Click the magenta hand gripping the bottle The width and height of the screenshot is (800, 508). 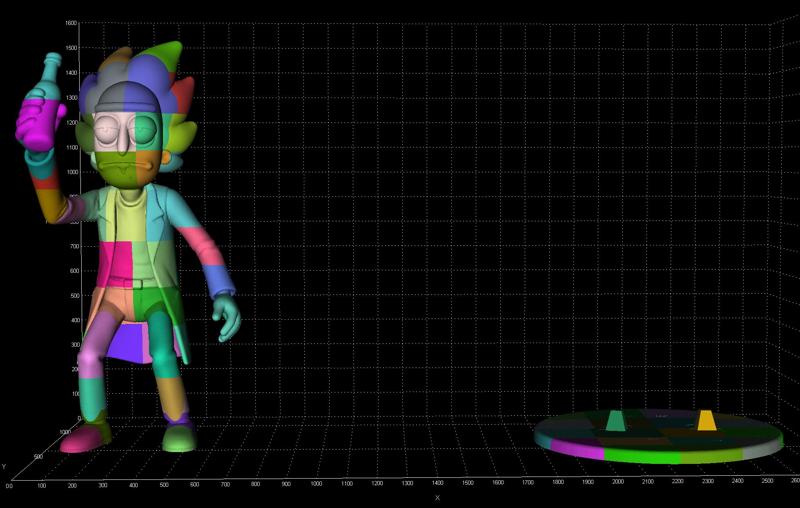(38, 122)
